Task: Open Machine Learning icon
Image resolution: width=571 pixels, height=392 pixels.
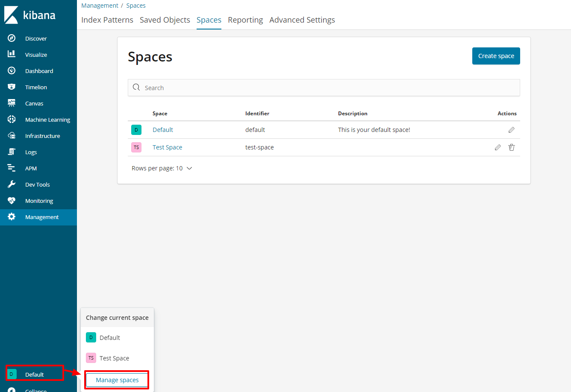Action: pyautogui.click(x=12, y=119)
